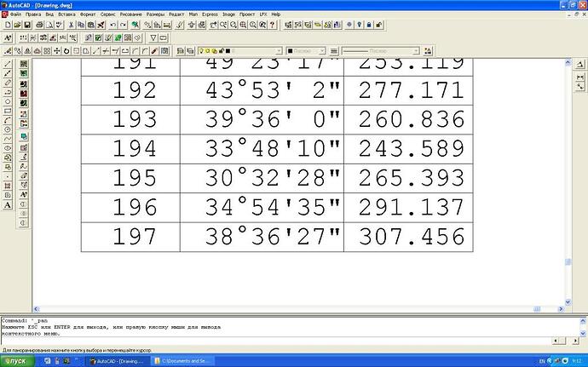Click vertical scrollbar up arrow of drawing
The width and height of the screenshot is (588, 367).
(x=568, y=63)
